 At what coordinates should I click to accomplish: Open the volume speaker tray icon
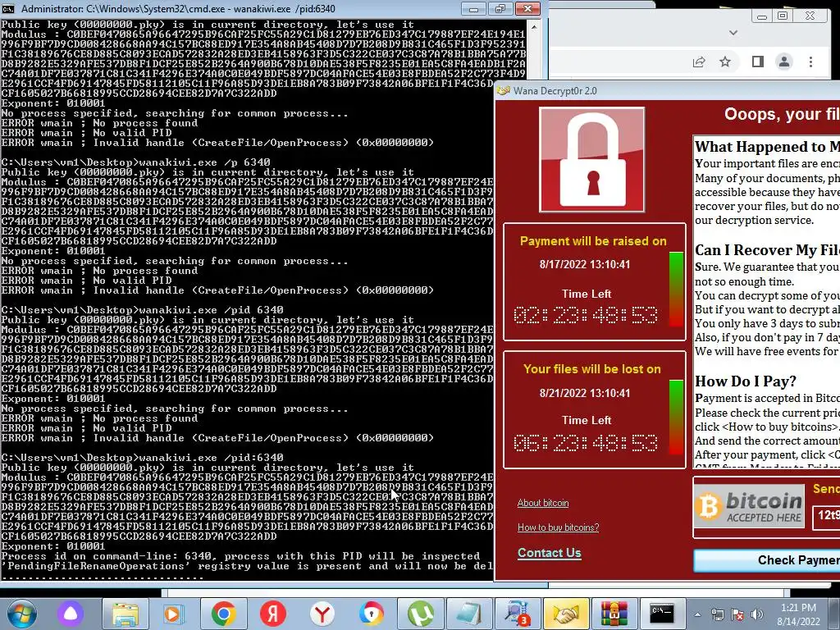pos(757,614)
